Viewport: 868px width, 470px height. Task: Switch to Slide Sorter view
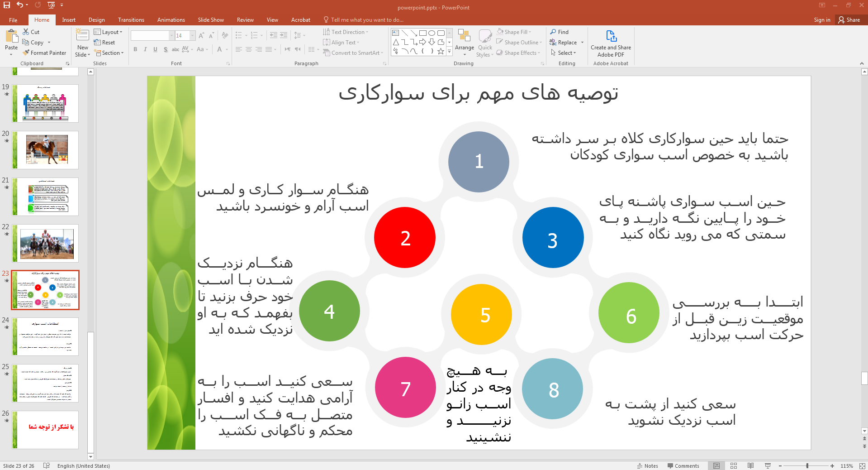tap(734, 466)
